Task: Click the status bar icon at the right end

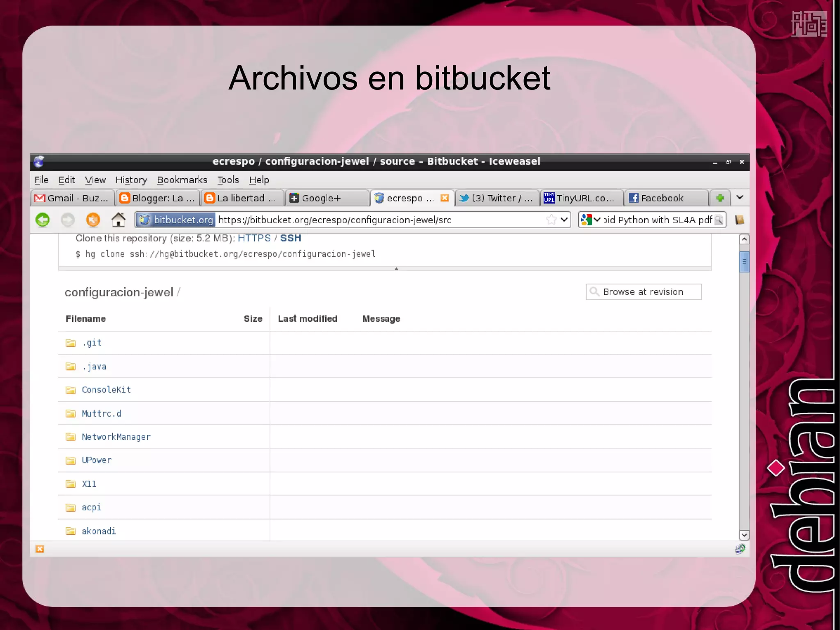Action: tap(740, 549)
